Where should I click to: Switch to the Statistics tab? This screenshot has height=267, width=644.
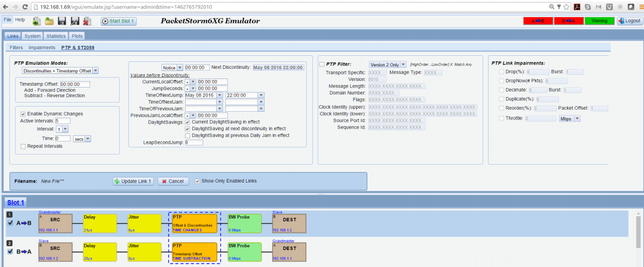tap(56, 36)
